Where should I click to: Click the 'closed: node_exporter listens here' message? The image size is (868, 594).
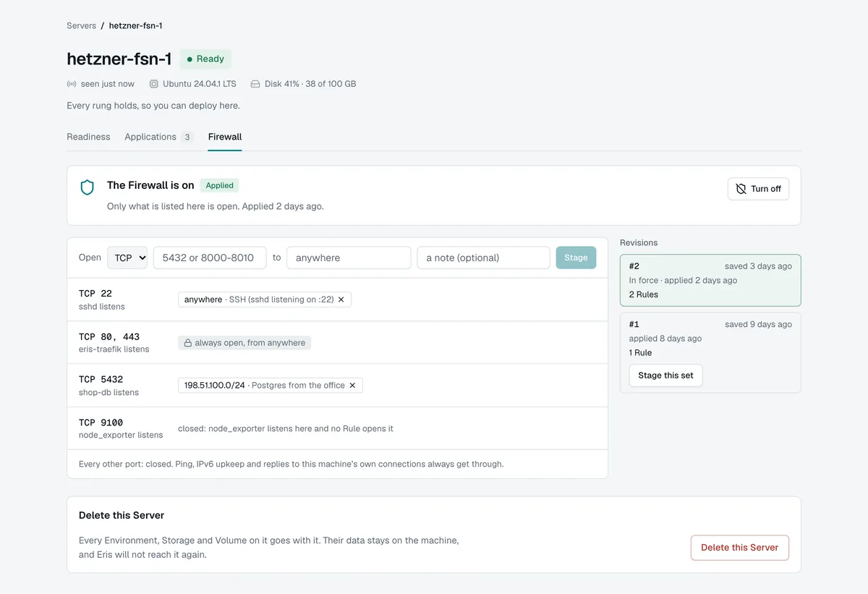286,428
